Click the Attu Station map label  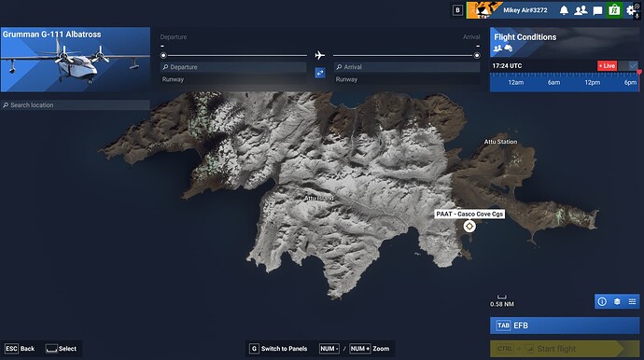pyautogui.click(x=500, y=142)
